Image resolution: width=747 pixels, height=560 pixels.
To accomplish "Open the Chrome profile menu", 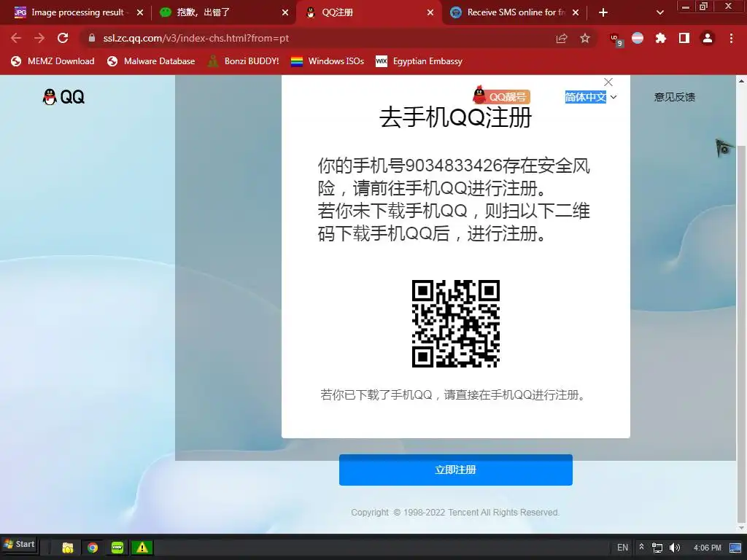I will tap(708, 38).
